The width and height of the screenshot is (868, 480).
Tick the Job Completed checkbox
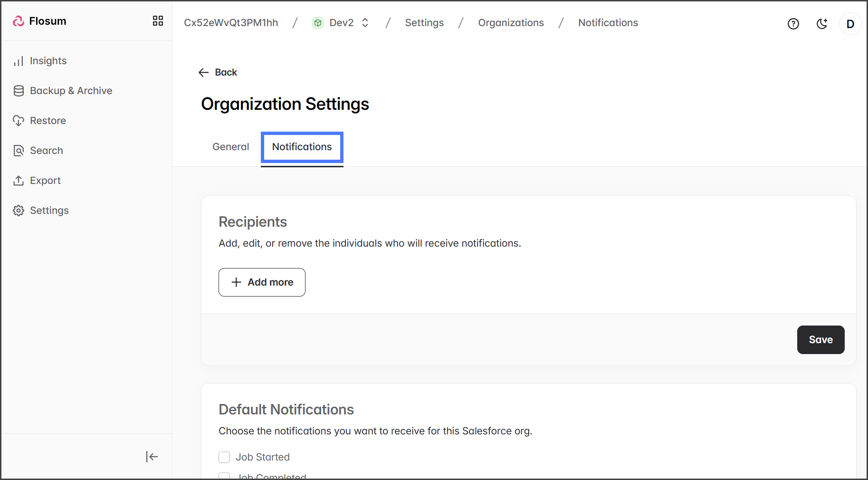pos(224,476)
